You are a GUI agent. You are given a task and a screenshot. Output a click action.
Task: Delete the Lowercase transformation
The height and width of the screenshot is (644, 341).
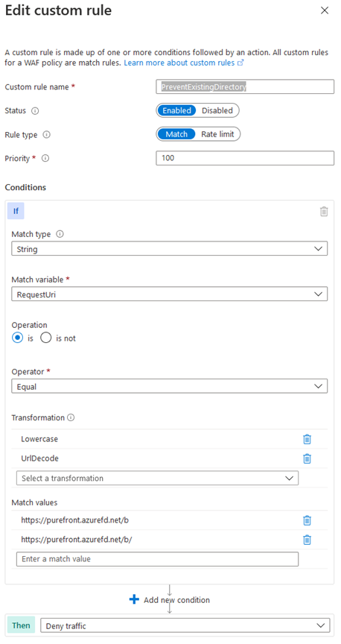(x=307, y=439)
